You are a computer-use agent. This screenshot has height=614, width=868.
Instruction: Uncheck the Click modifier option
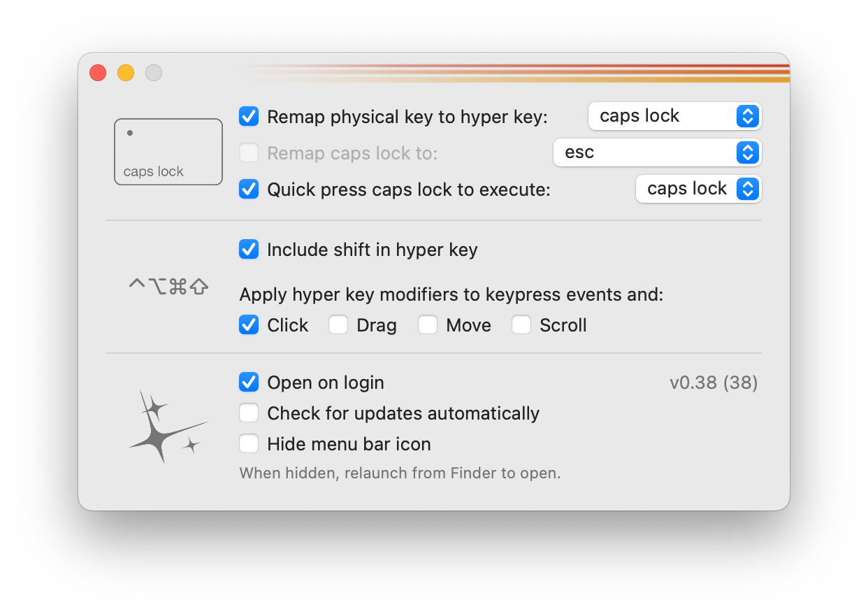click(x=249, y=324)
